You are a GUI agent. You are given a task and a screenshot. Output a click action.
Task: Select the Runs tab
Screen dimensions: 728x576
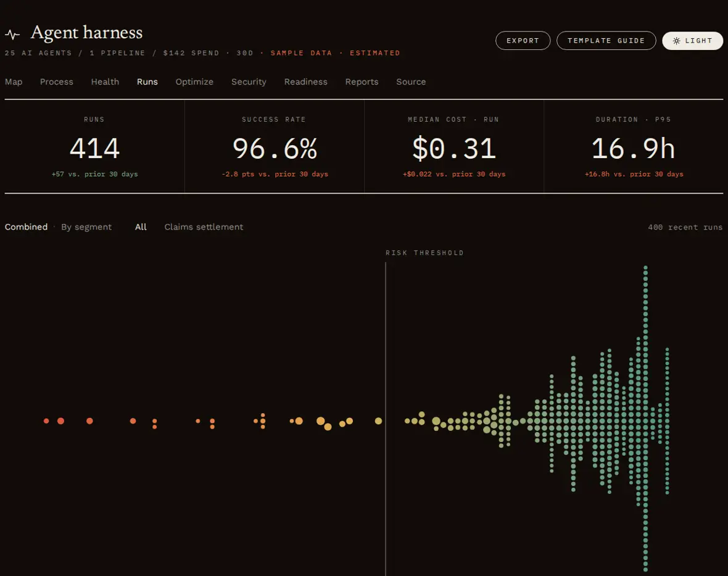[147, 81]
